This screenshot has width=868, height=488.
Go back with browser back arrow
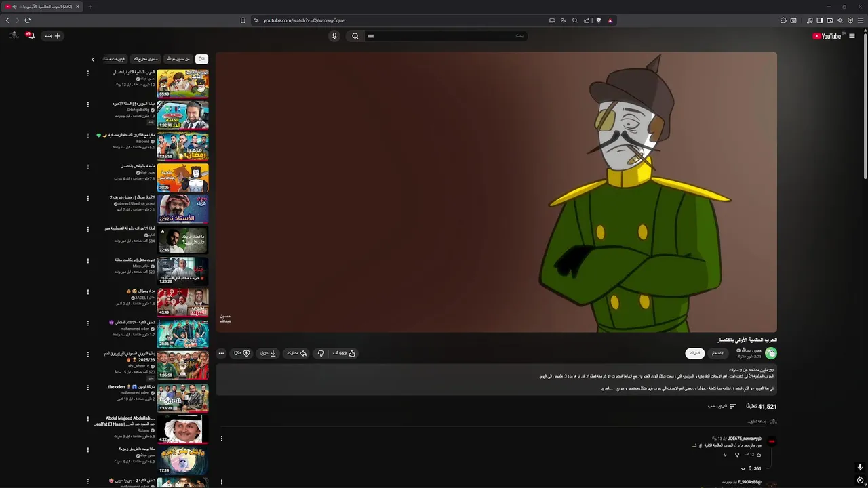pos(7,20)
